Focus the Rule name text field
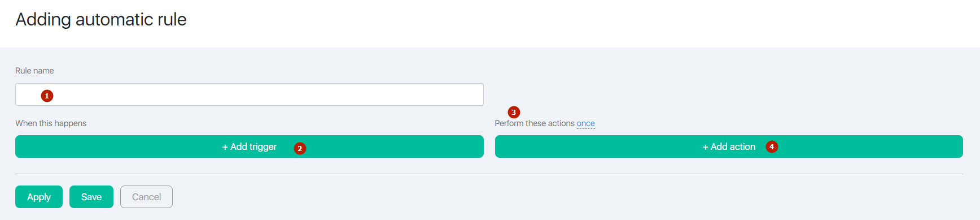The height and width of the screenshot is (220, 980). (x=250, y=94)
